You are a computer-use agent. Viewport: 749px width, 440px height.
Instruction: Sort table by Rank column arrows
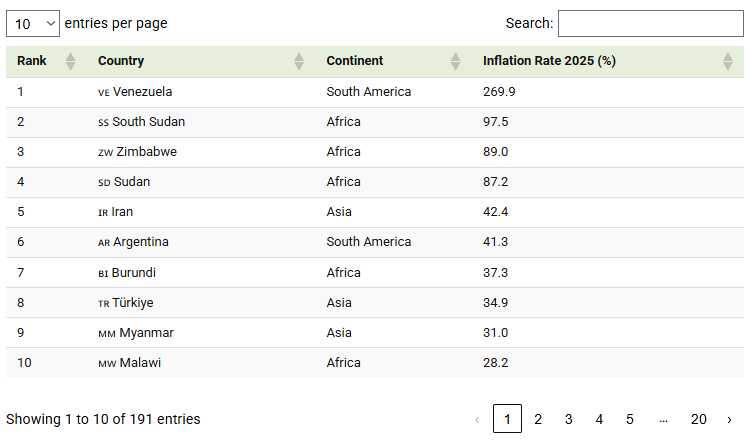coord(70,62)
